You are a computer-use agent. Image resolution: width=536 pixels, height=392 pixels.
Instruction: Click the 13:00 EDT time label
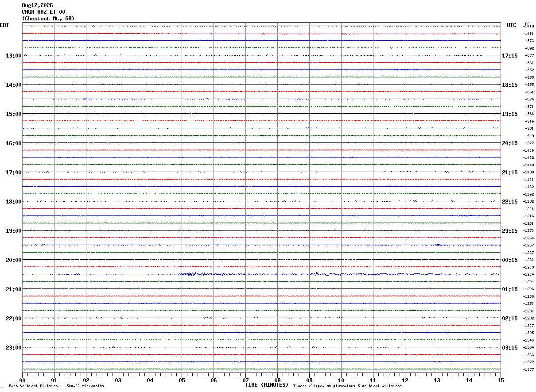click(x=13, y=56)
